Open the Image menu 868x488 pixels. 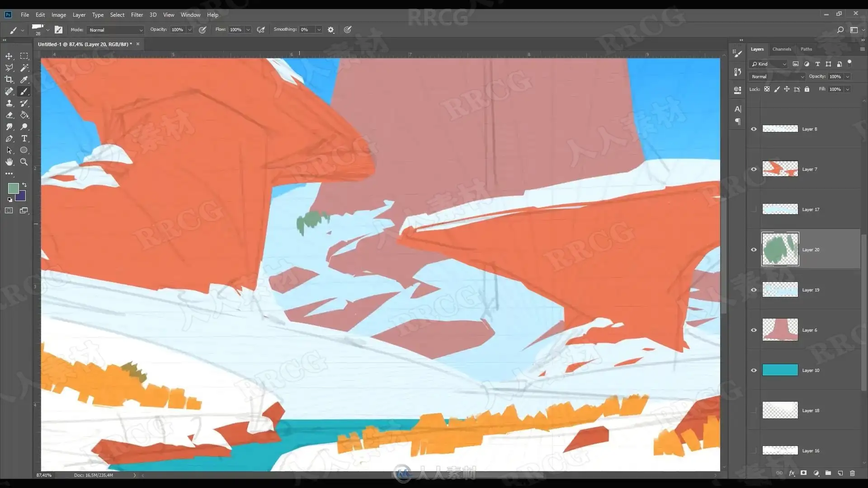pos(59,15)
